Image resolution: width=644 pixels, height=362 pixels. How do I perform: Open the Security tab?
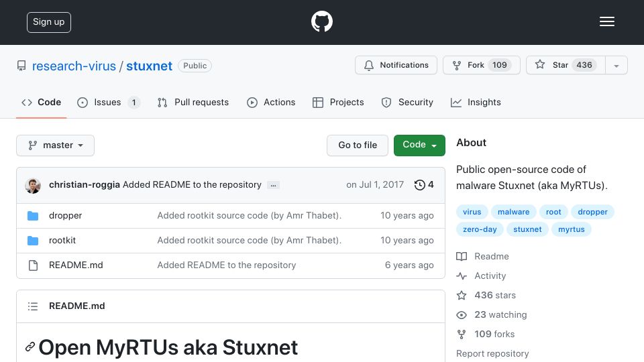[x=407, y=102]
